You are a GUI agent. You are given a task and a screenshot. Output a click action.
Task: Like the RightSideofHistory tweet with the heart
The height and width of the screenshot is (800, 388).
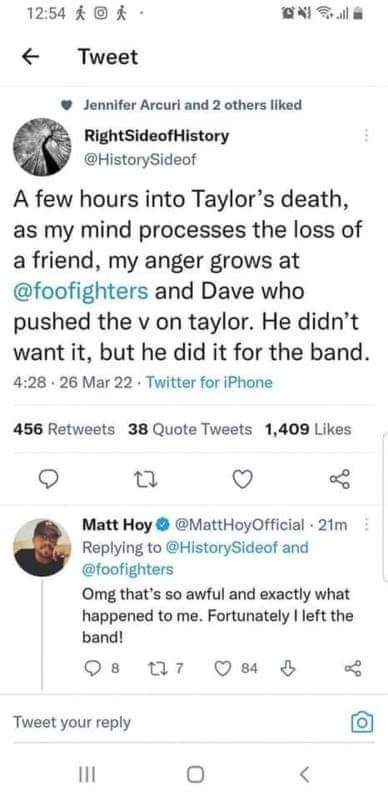pos(242,479)
